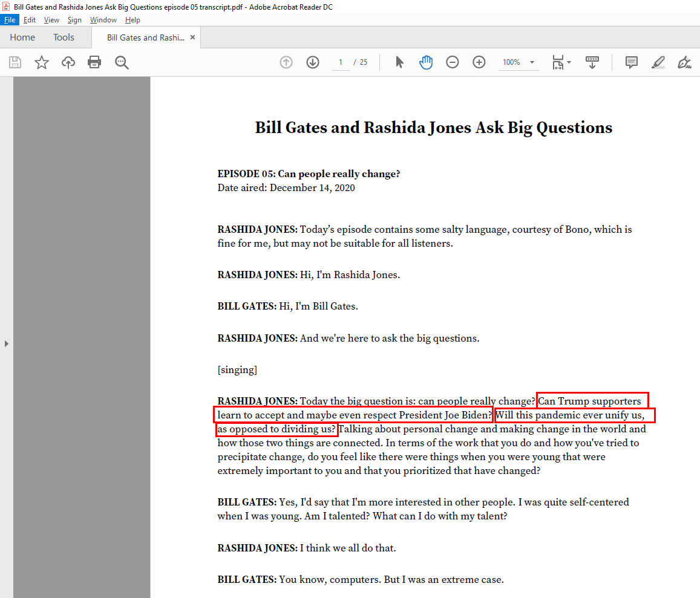Upload the file to cloud storage
700x598 pixels.
point(68,62)
